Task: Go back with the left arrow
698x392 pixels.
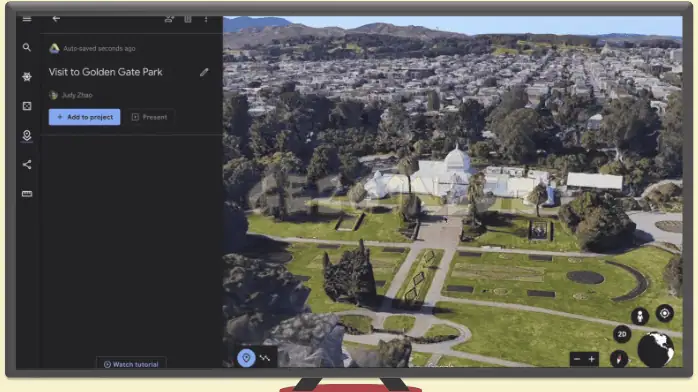Action: [56, 19]
